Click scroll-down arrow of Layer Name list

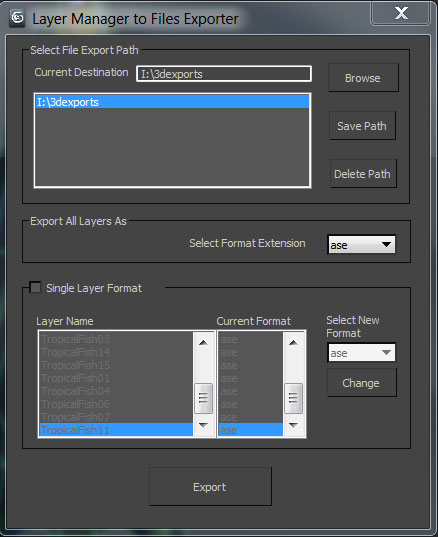click(x=203, y=425)
